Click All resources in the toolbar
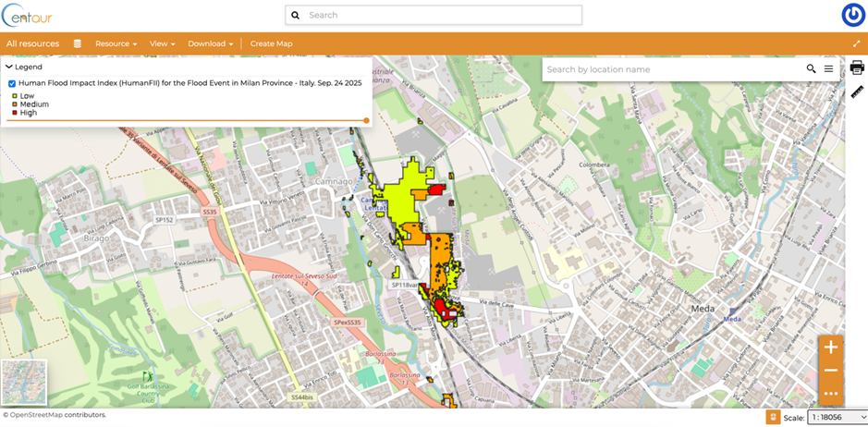The height and width of the screenshot is (427, 868). tap(32, 43)
